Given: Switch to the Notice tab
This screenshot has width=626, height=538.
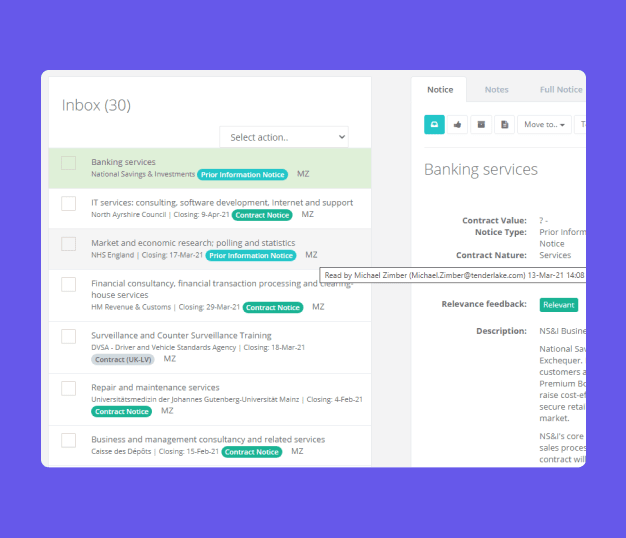Looking at the screenshot, I should [440, 90].
